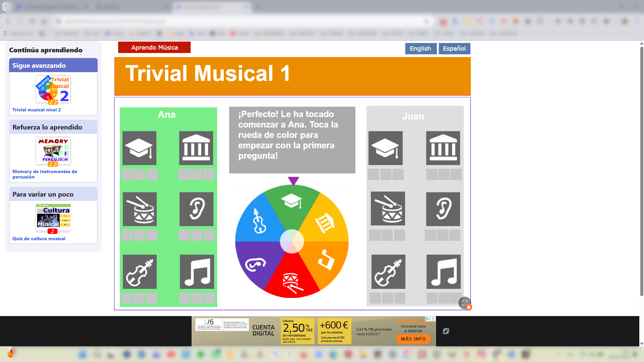
Task: Click the MÁS INFO ad button
Action: 413,339
